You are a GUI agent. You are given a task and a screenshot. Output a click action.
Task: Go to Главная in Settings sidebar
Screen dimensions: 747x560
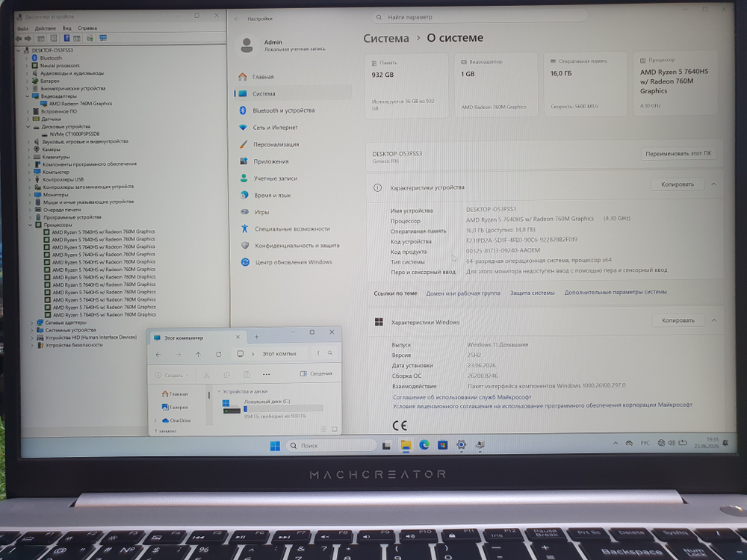coord(263,77)
